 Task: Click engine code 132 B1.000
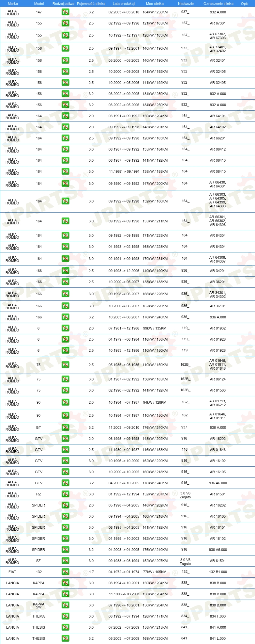(x=218, y=572)
